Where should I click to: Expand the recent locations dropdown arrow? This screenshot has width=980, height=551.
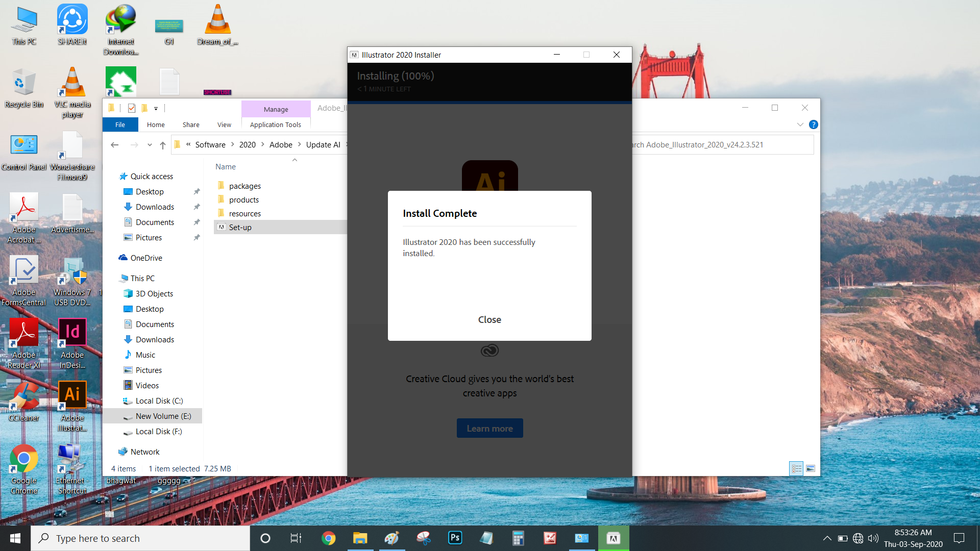(150, 145)
